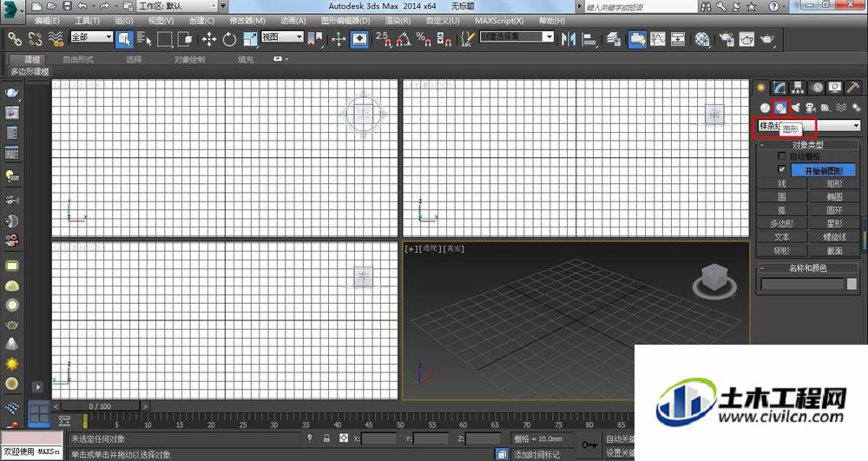Open the Render Setup teapot icon

727,39
